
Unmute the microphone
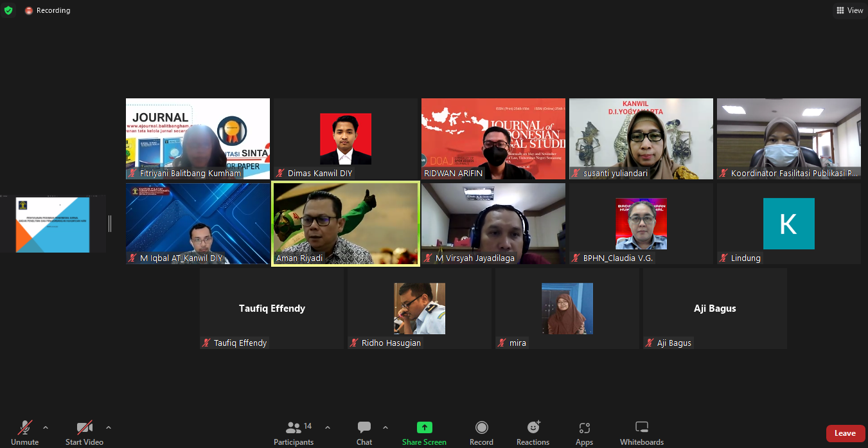click(25, 428)
